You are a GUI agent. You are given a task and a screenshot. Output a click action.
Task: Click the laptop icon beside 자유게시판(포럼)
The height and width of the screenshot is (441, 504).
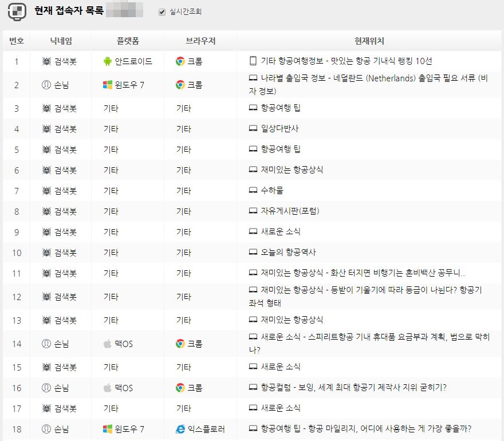click(253, 211)
